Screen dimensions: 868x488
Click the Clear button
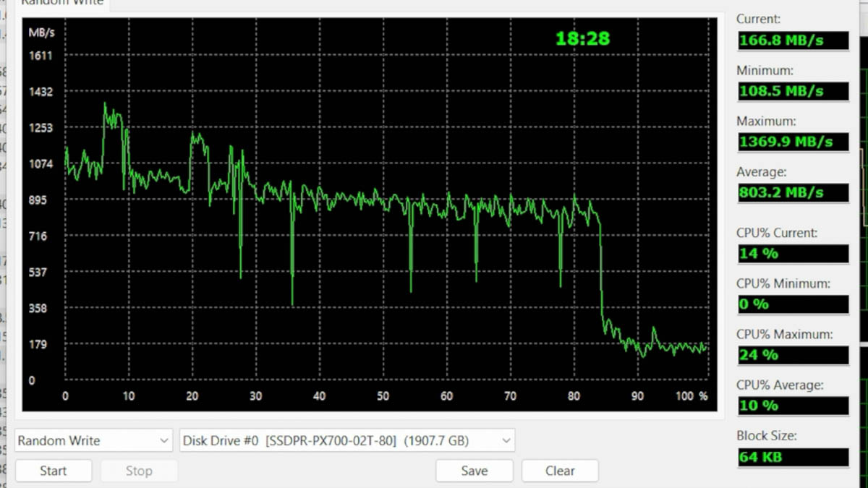pyautogui.click(x=560, y=471)
